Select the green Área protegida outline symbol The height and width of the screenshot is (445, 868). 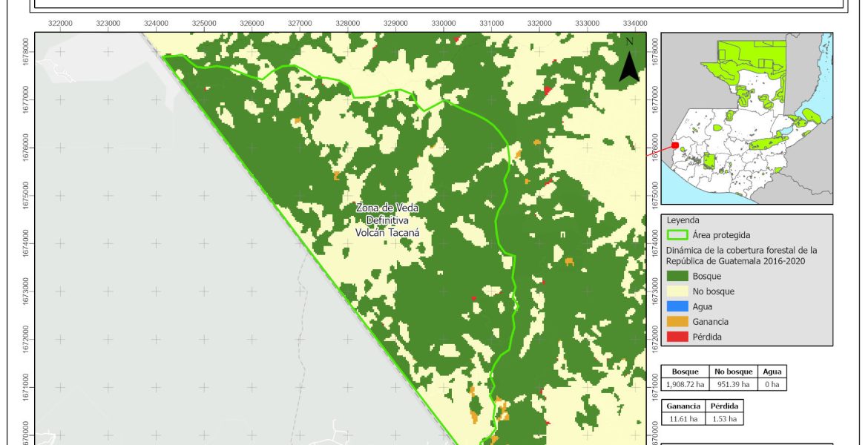[678, 235]
